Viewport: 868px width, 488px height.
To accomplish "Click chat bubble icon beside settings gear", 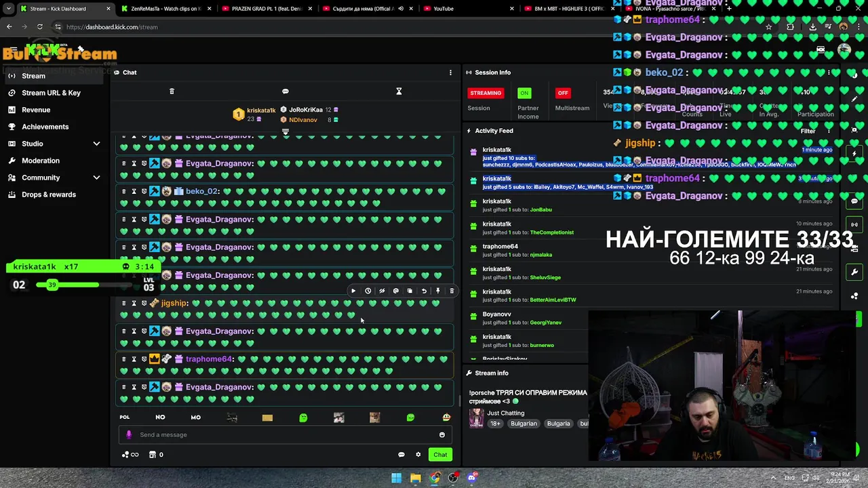I will (x=401, y=455).
